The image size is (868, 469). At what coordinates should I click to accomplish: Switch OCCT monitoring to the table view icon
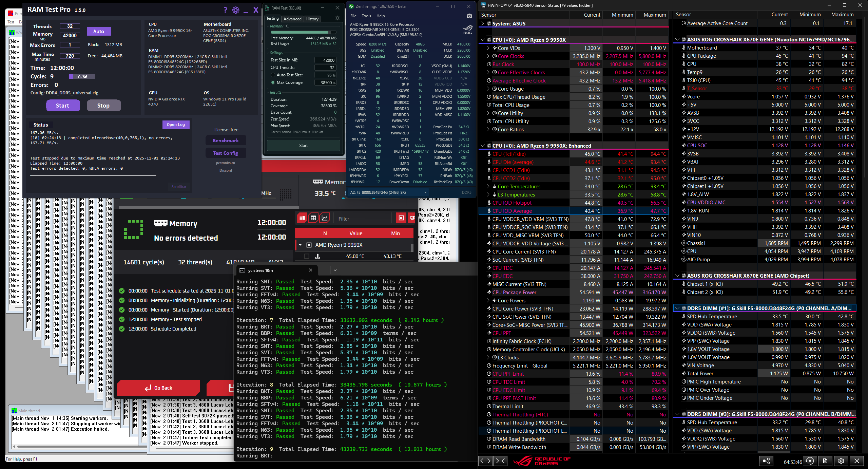click(313, 218)
